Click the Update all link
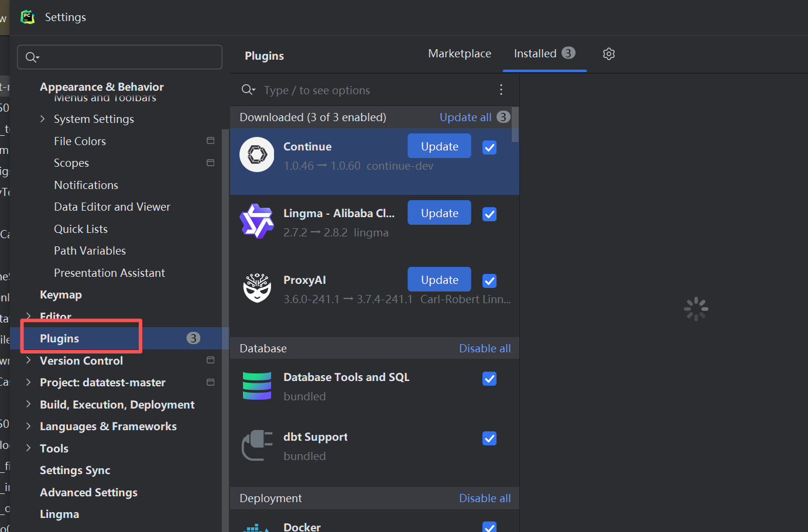This screenshot has width=808, height=532. pyautogui.click(x=465, y=117)
